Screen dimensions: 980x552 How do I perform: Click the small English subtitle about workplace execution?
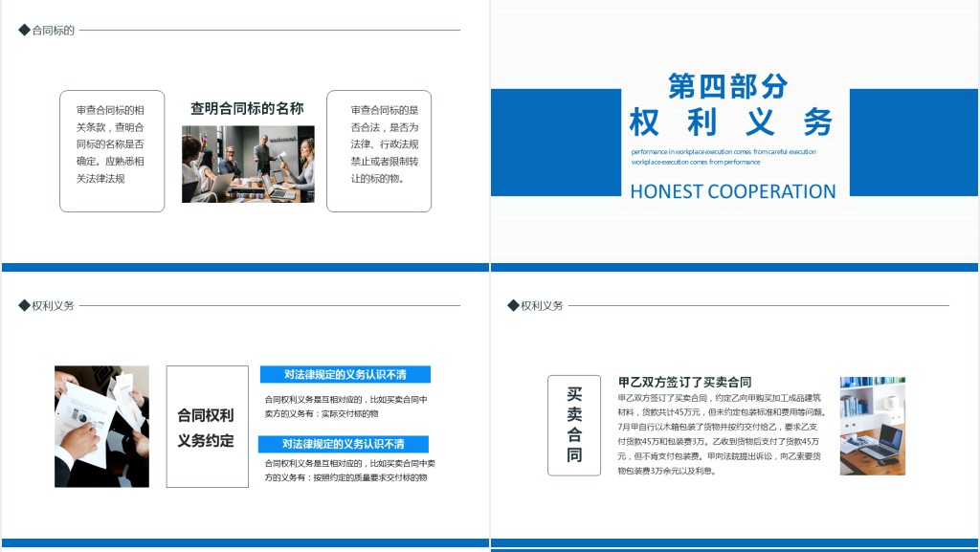pos(724,157)
